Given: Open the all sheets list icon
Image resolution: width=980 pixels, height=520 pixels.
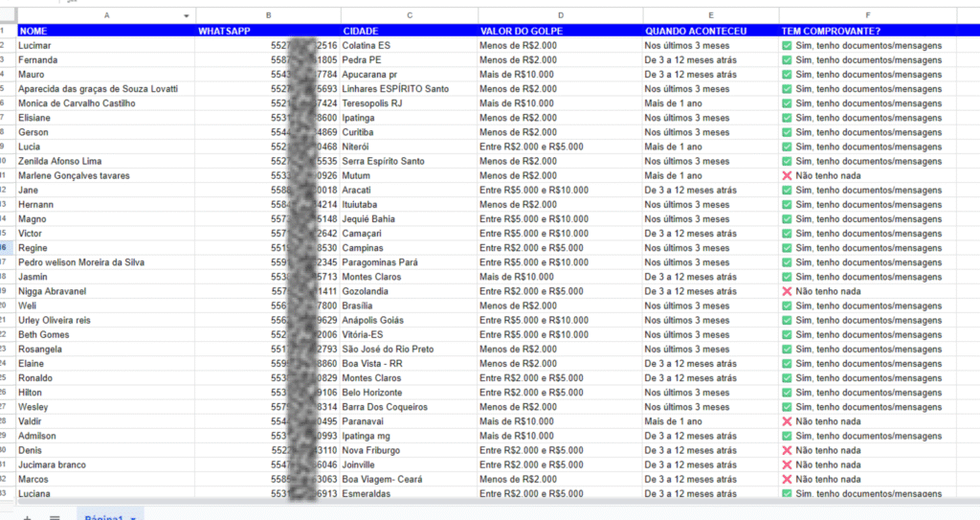Looking at the screenshot, I should click(55, 517).
